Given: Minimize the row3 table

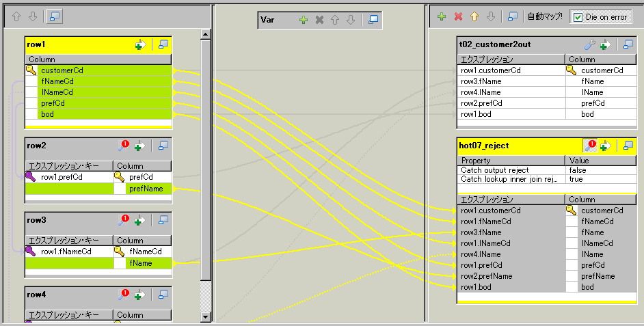Looking at the screenshot, I should click(163, 220).
